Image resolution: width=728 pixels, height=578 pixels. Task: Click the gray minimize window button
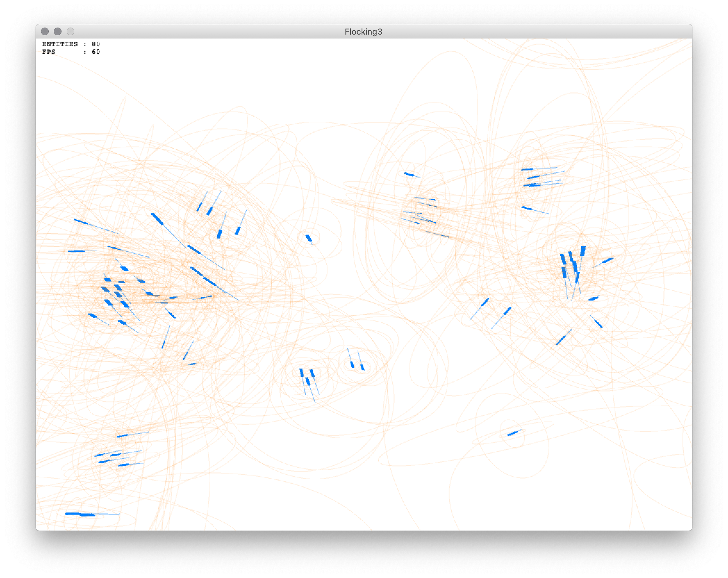(x=58, y=31)
